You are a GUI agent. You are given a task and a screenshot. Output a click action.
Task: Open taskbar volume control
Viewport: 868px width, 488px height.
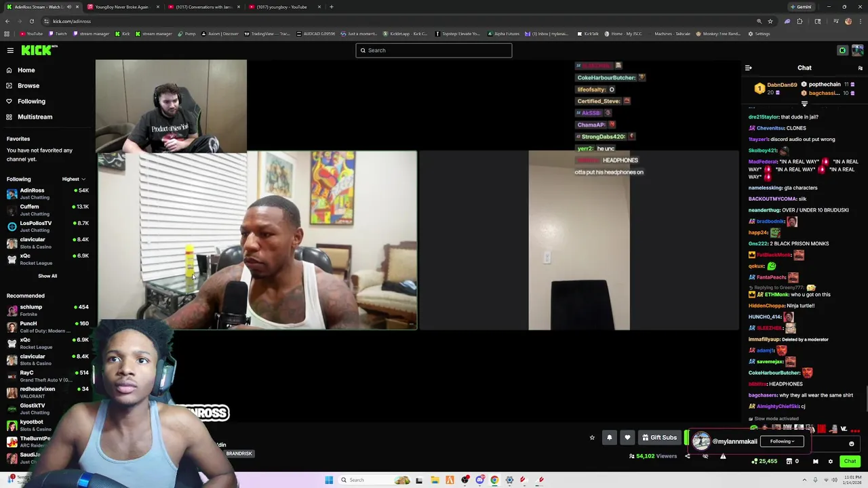tap(834, 480)
